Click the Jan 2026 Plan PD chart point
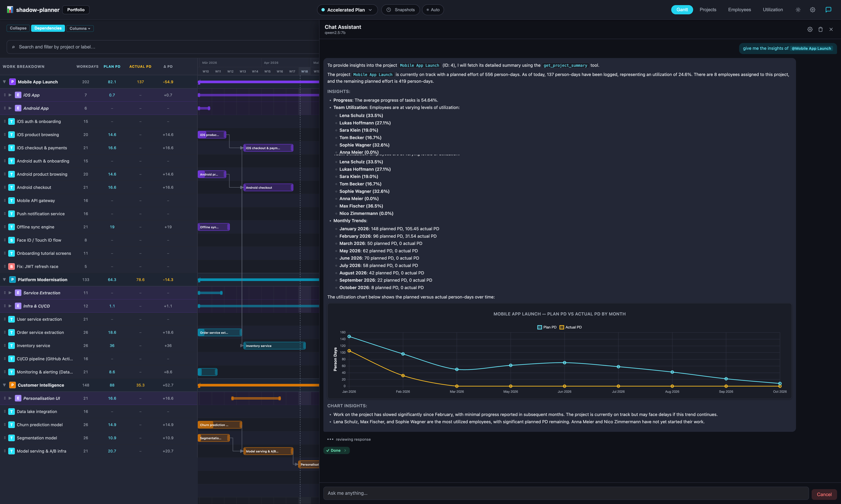The image size is (841, 504). coord(349,337)
